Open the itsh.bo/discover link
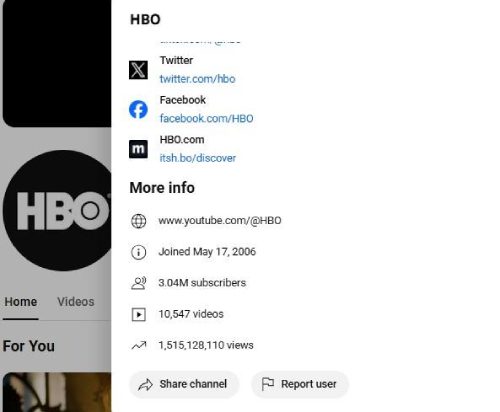This screenshot has width=500, height=412. [x=198, y=158]
